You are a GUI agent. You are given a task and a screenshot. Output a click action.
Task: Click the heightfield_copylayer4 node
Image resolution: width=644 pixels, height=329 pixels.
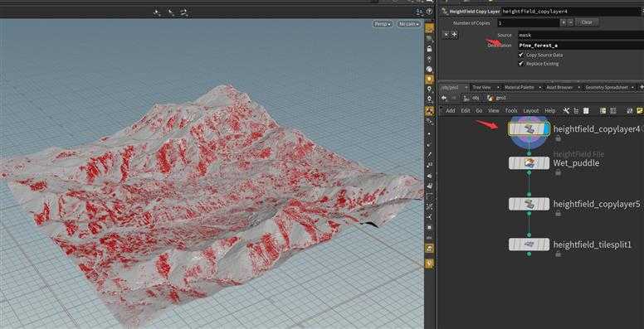pyautogui.click(x=529, y=129)
